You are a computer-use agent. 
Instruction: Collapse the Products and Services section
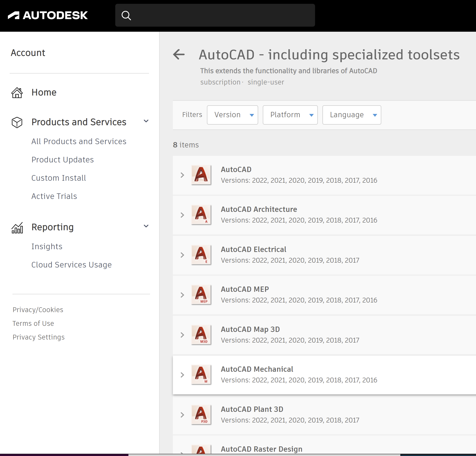tap(146, 121)
